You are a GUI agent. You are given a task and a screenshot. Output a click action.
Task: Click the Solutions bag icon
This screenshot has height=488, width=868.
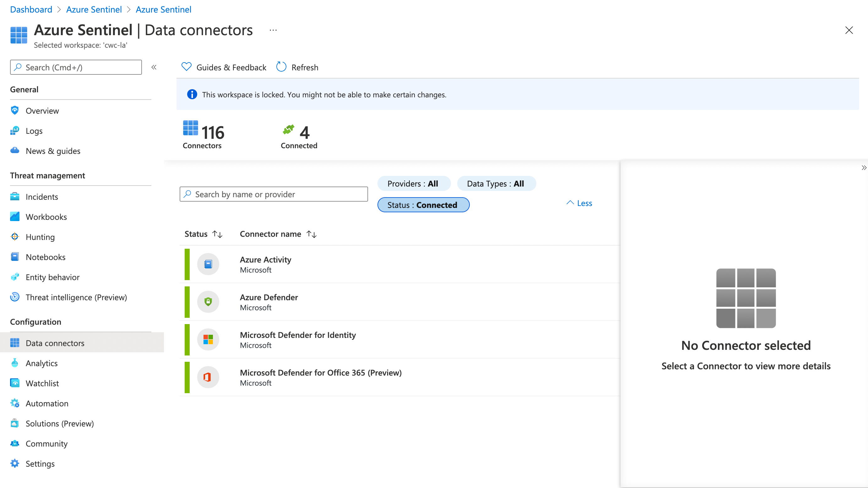(15, 423)
